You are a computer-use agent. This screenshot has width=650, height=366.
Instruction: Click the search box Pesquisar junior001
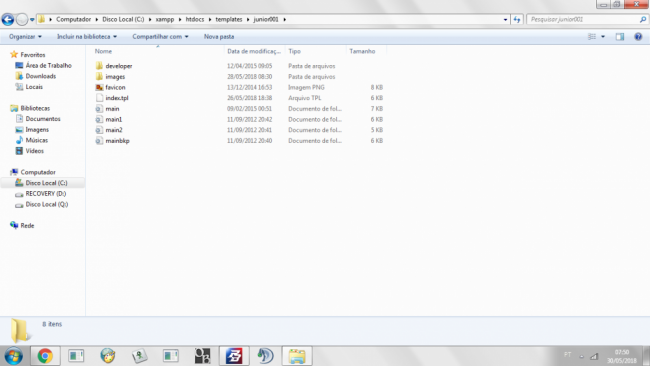pos(582,19)
